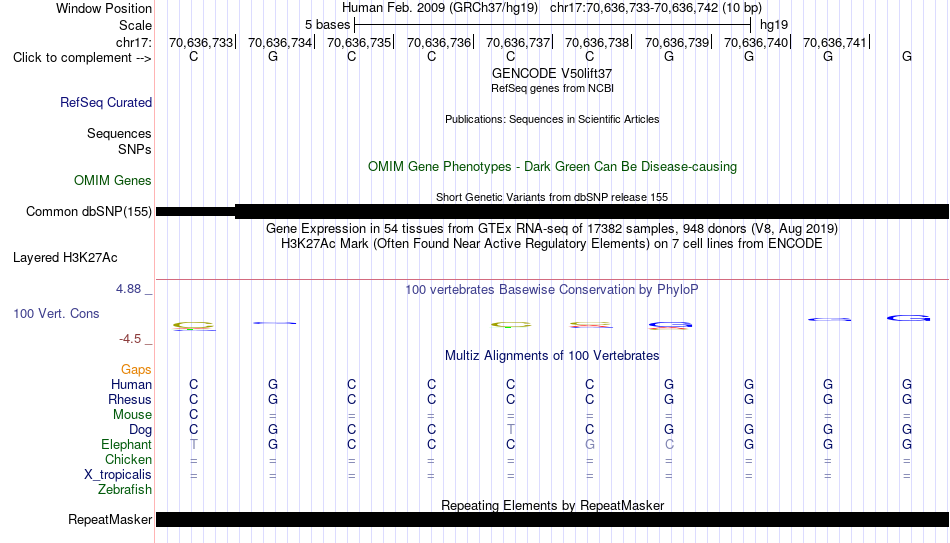Select the Mouse species row label

coord(133,415)
